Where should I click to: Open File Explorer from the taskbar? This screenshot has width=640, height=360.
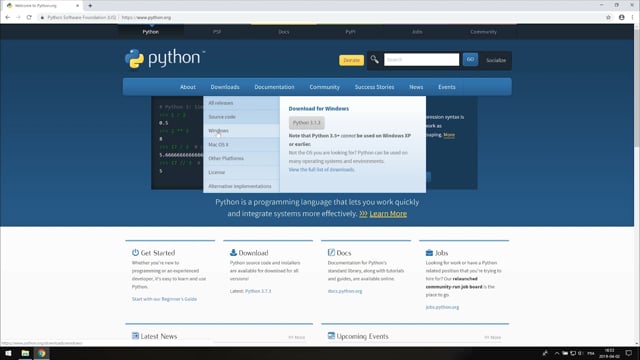point(25,353)
